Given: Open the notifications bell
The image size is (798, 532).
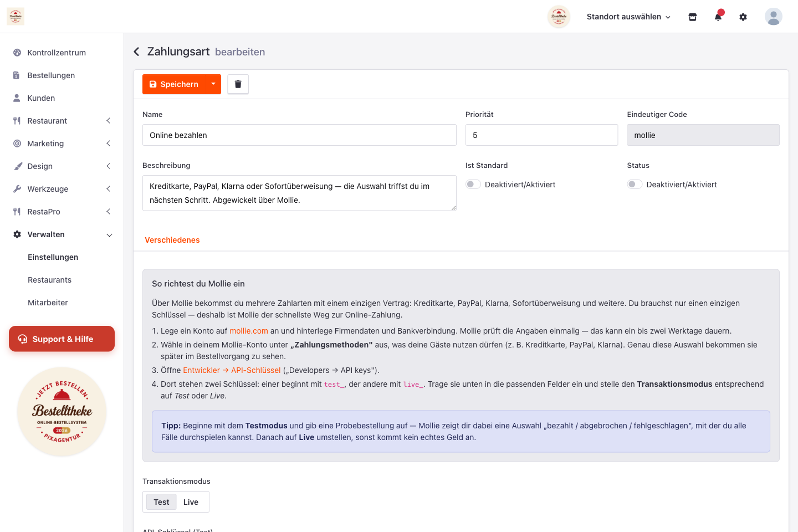Looking at the screenshot, I should (x=718, y=17).
